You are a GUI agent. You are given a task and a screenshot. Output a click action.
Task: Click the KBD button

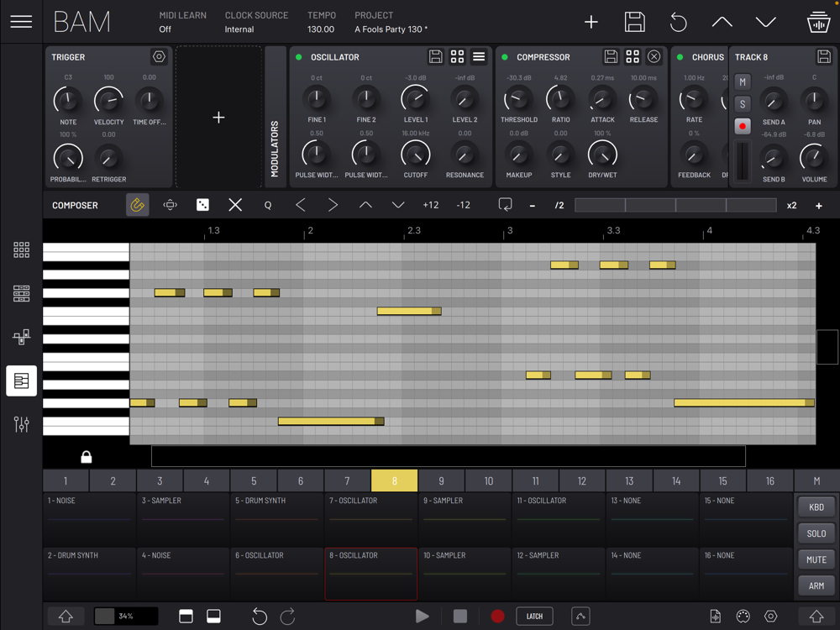(x=816, y=507)
